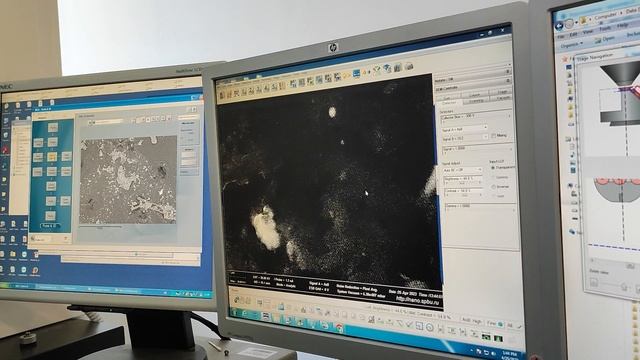Image resolution: width=640 pixels, height=360 pixels.
Task: Open View menu in right monitor Explorer
Action: point(588,32)
